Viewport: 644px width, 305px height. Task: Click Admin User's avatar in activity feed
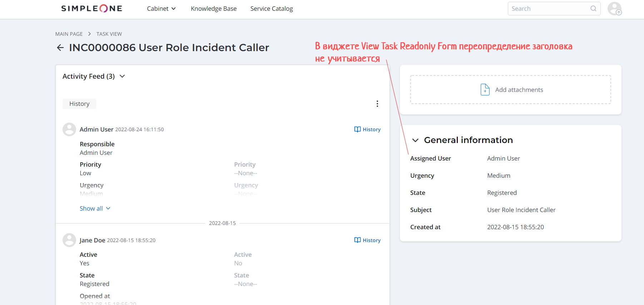pyautogui.click(x=69, y=129)
